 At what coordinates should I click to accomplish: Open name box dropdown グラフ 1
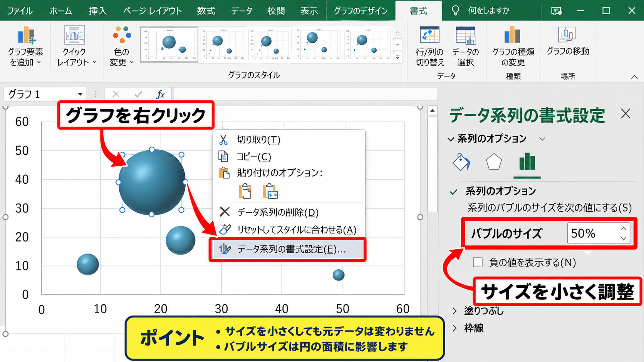tap(80, 94)
